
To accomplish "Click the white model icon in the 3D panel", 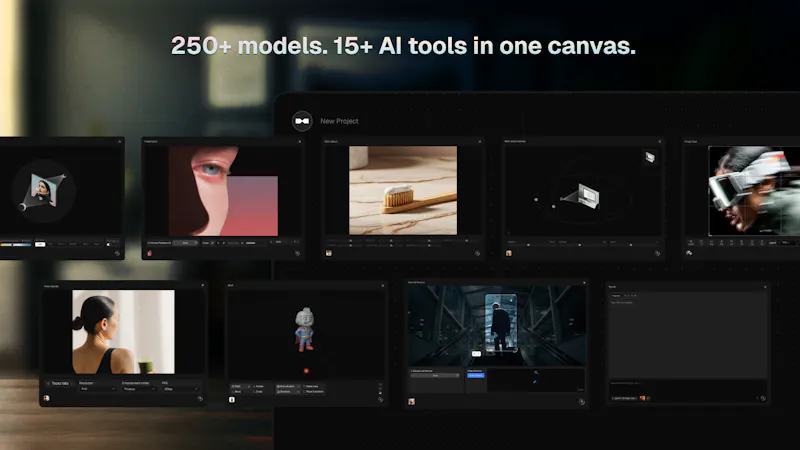I will [x=232, y=400].
